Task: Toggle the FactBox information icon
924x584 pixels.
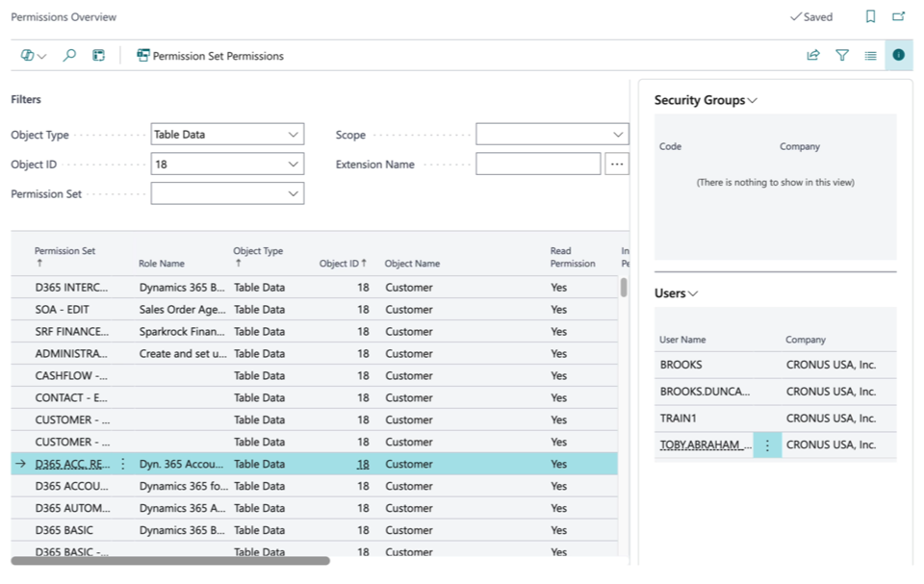Action: pos(899,55)
